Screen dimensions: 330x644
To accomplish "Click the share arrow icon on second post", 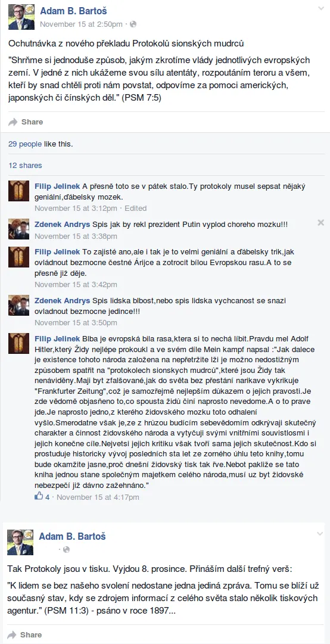I will tap(12, 634).
